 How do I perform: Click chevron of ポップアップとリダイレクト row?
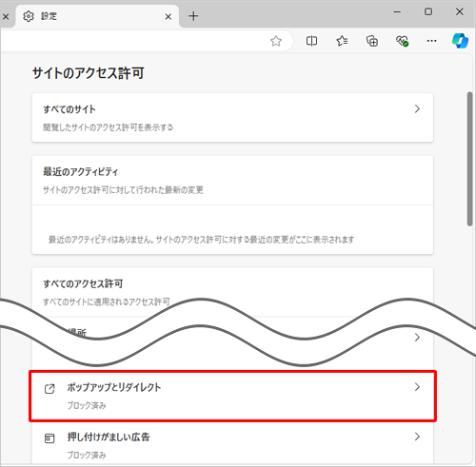[417, 387]
